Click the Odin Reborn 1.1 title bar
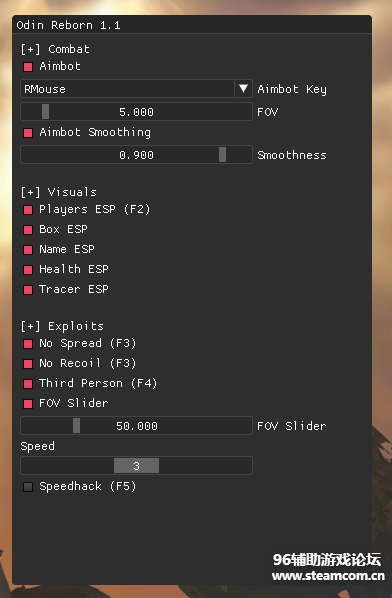Image resolution: width=392 pixels, height=598 pixels. coord(192,25)
